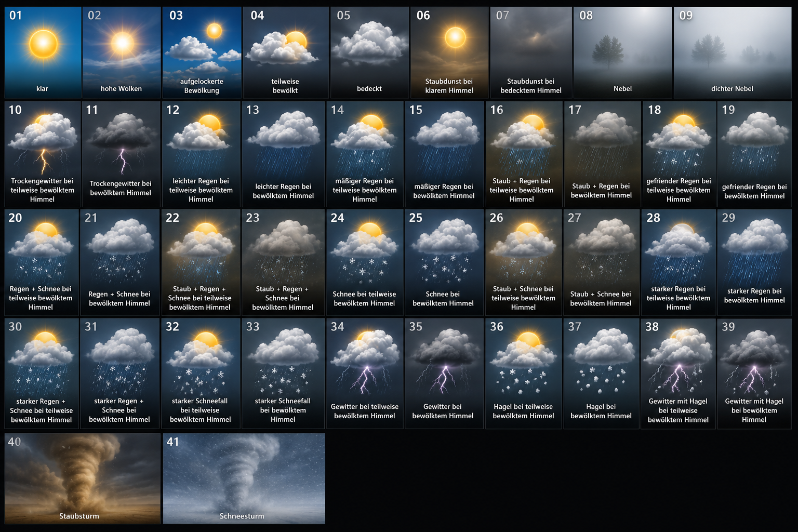This screenshot has height=532, width=798.
Task: Select weather icon 01 klar
Action: coord(43,52)
